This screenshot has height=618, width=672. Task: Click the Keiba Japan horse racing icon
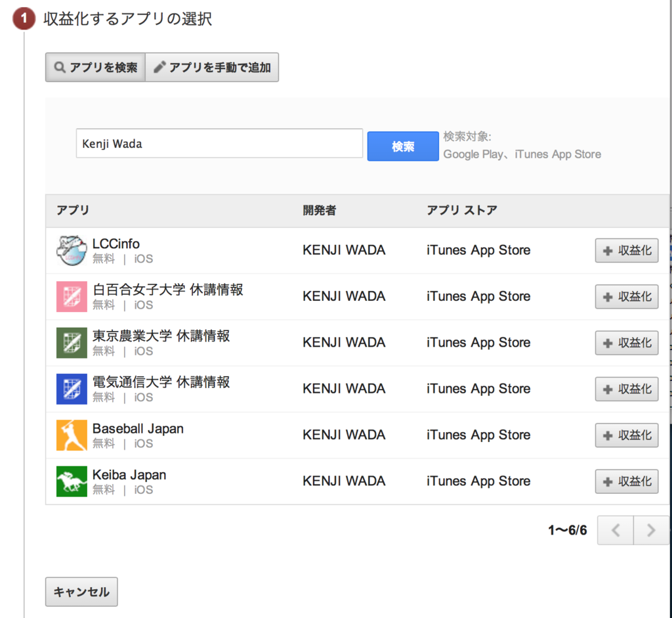(72, 481)
